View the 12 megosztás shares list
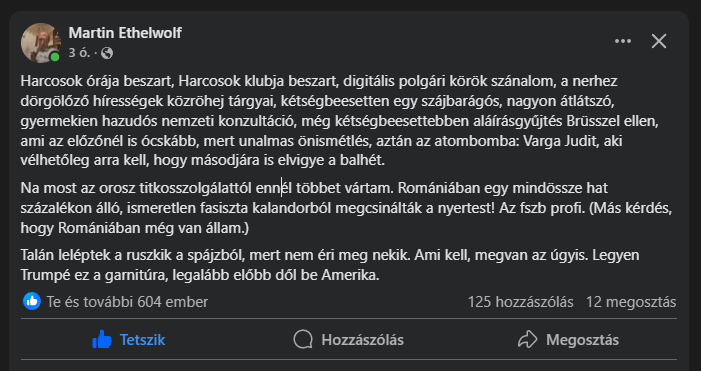This screenshot has width=701, height=371. tap(631, 302)
